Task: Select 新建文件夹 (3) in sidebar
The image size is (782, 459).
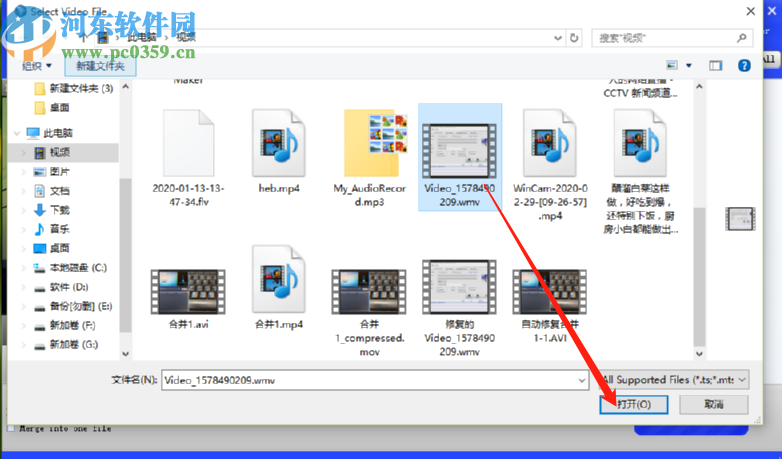Action: [74, 88]
